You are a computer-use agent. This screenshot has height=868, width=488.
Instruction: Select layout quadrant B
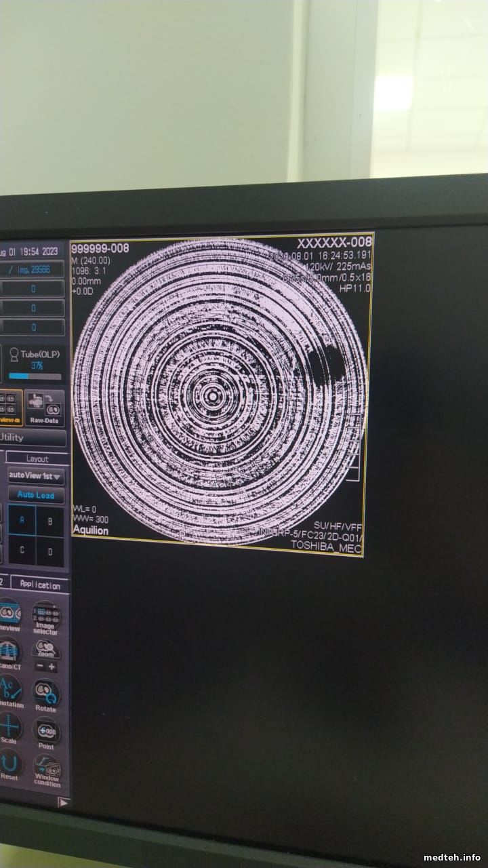pyautogui.click(x=49, y=520)
